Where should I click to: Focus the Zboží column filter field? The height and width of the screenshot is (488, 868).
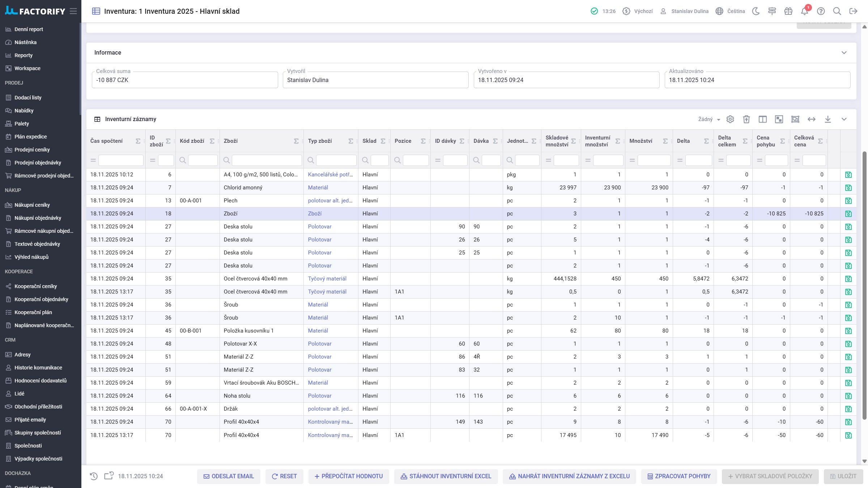(267, 160)
